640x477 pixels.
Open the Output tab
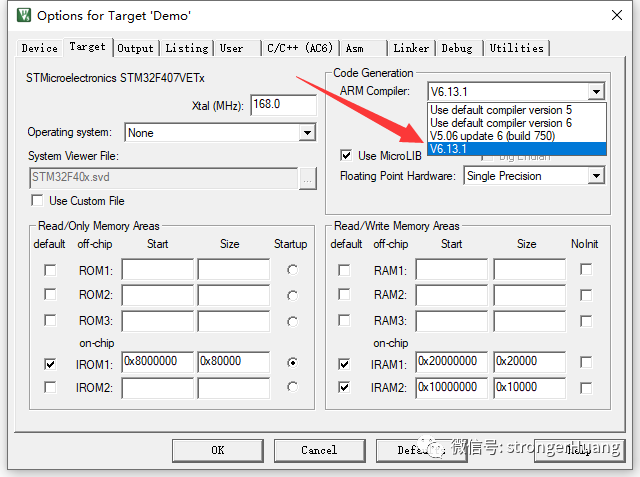click(136, 48)
